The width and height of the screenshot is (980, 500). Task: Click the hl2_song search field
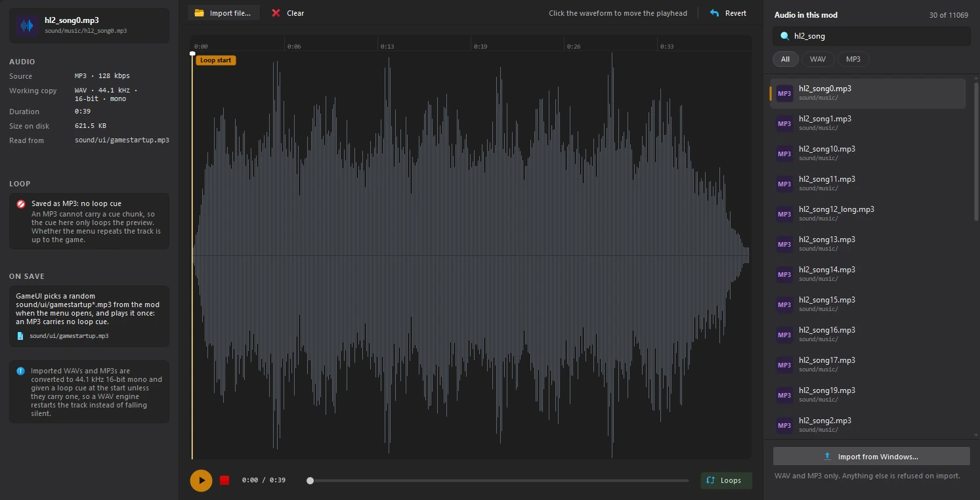click(x=872, y=37)
